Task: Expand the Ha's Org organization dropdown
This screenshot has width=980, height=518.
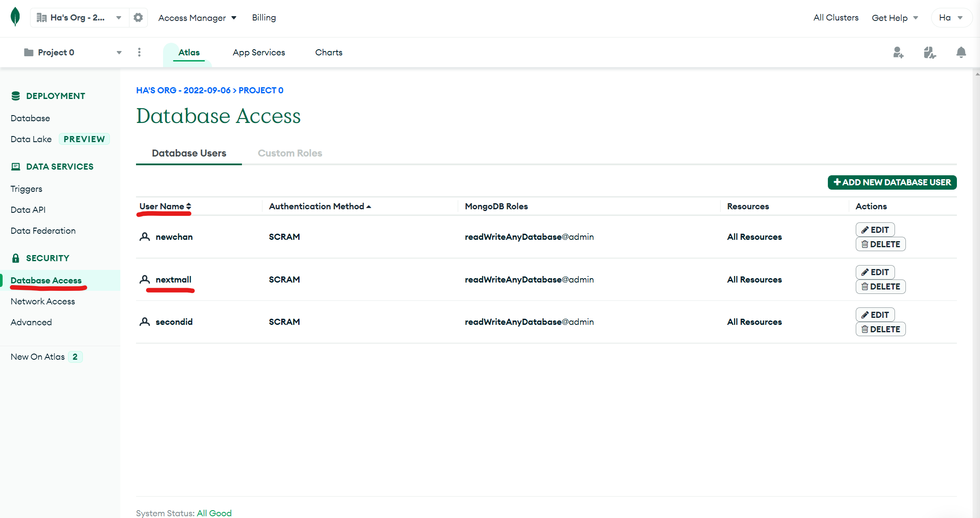Action: [x=79, y=17]
